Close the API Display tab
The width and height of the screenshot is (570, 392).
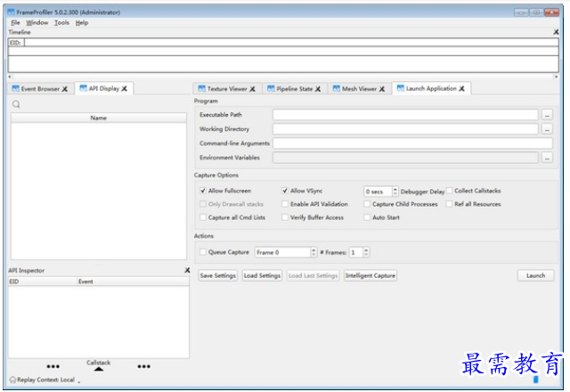click(125, 89)
